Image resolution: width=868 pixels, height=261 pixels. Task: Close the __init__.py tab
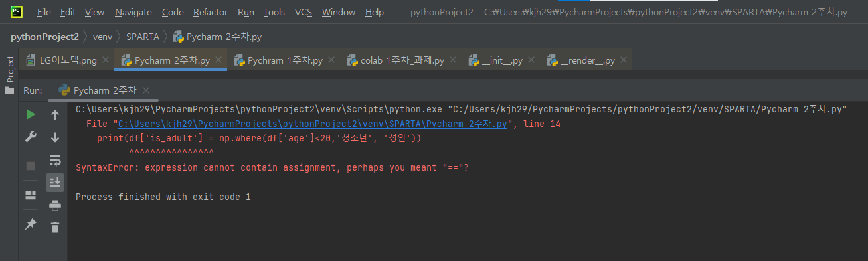[532, 60]
